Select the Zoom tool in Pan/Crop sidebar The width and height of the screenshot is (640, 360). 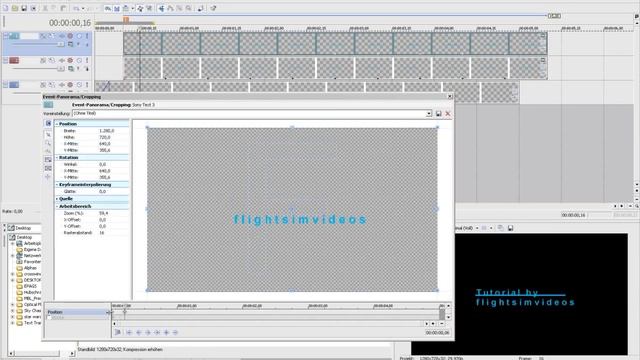48,143
